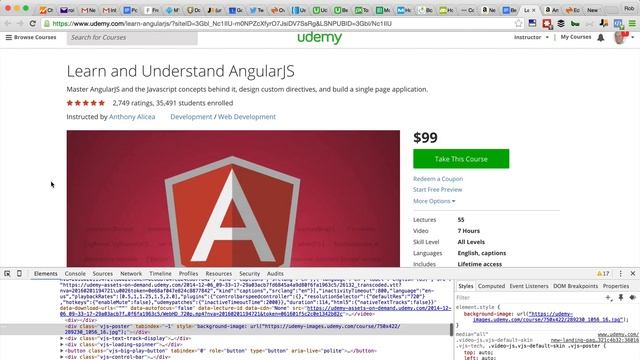640x360 pixels.
Task: Open DevTools three-dot settings menu
Action: pyautogui.click(x=620, y=273)
